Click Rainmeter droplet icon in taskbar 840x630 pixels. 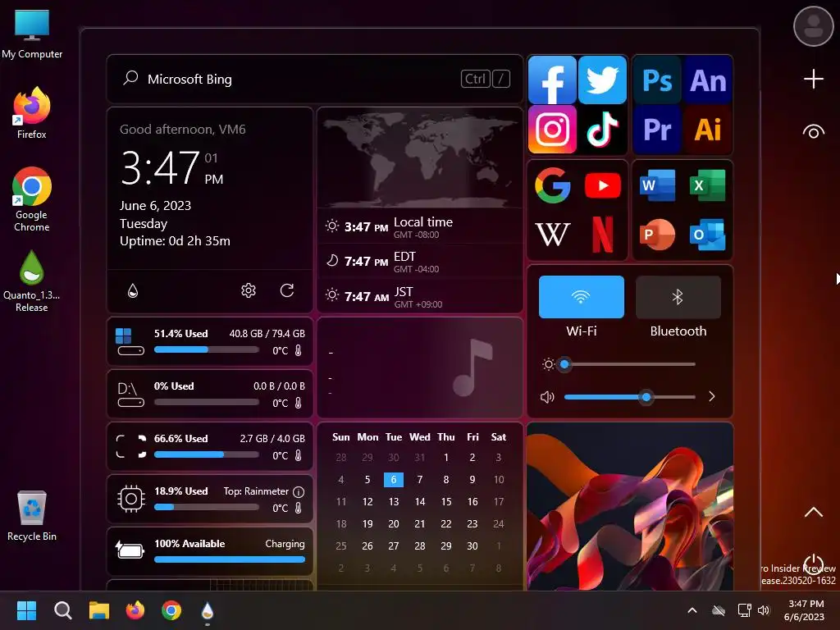(208, 610)
